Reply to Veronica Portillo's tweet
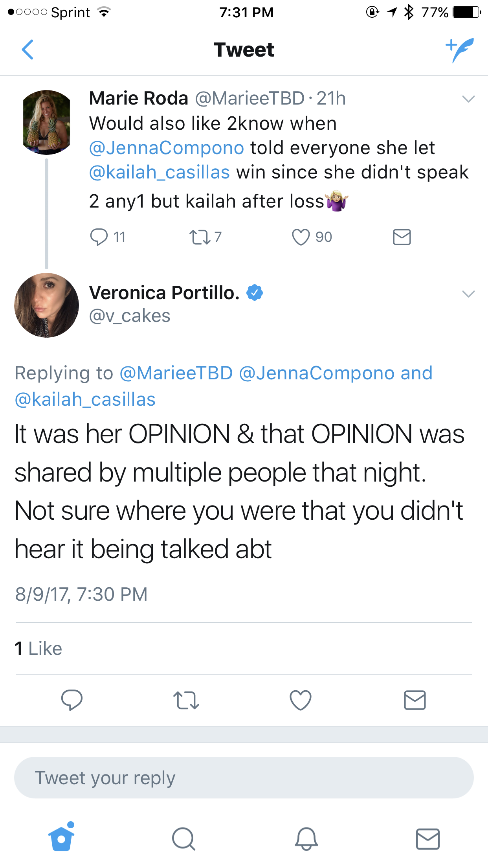488x868 pixels. pos(72,700)
